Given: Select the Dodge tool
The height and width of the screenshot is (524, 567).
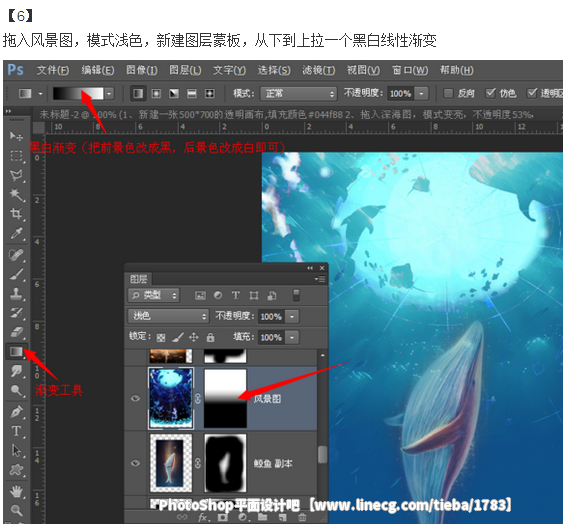Looking at the screenshot, I should tap(16, 390).
